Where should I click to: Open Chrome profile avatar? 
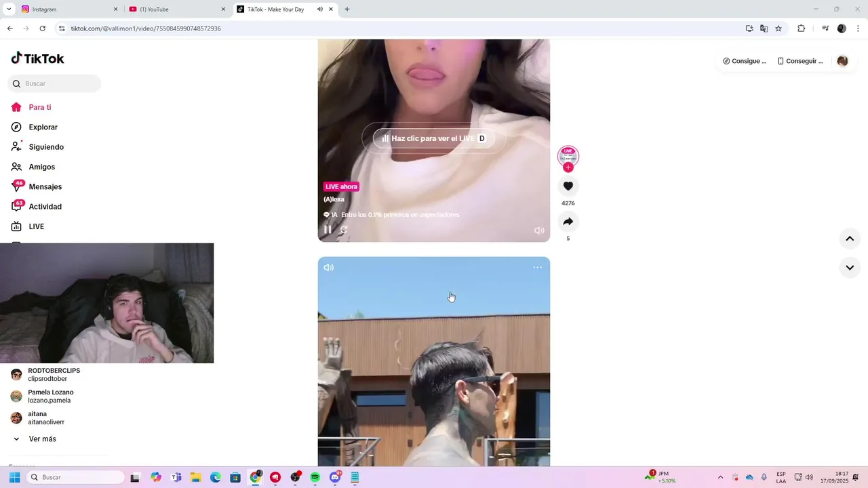tap(842, 28)
